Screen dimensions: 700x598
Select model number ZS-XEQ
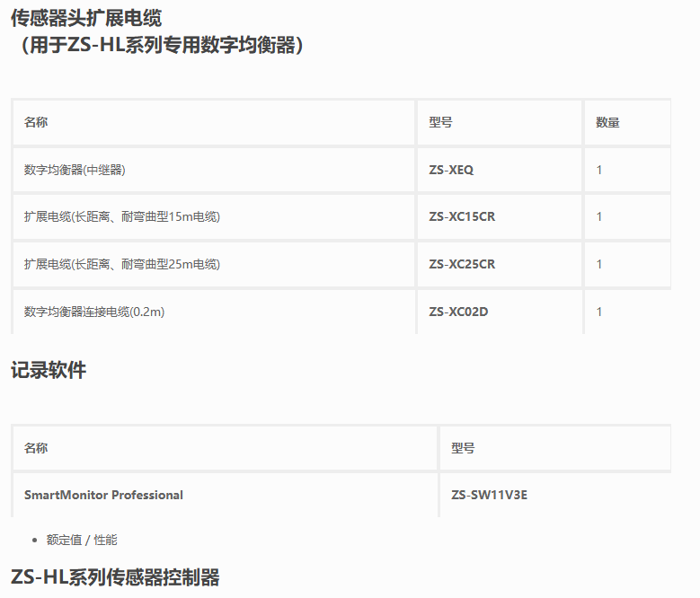point(451,170)
